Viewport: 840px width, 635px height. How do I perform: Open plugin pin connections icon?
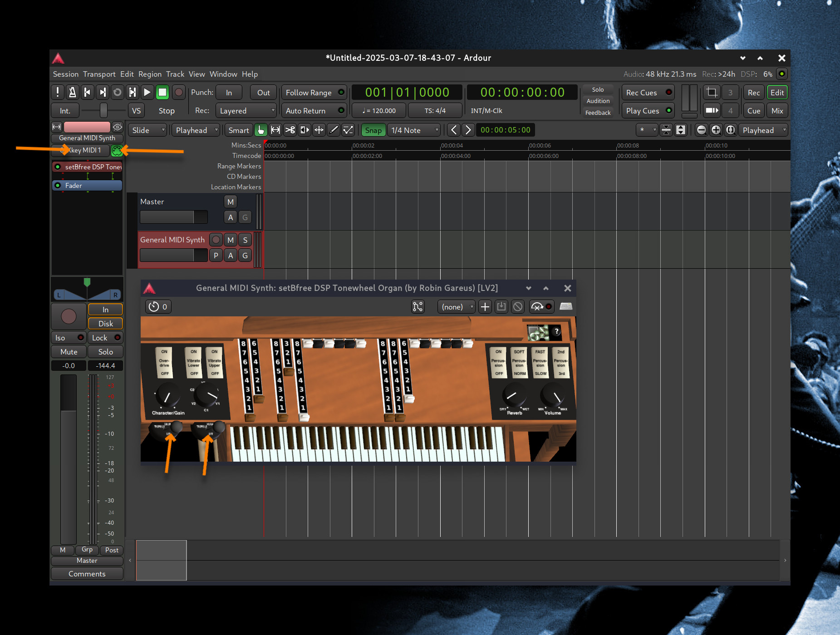coord(418,307)
